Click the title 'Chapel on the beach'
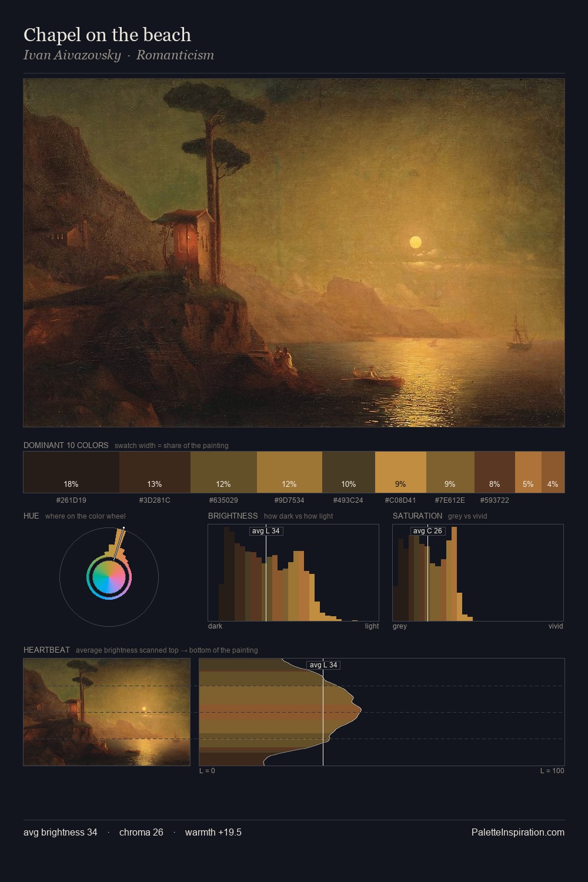 click(107, 35)
